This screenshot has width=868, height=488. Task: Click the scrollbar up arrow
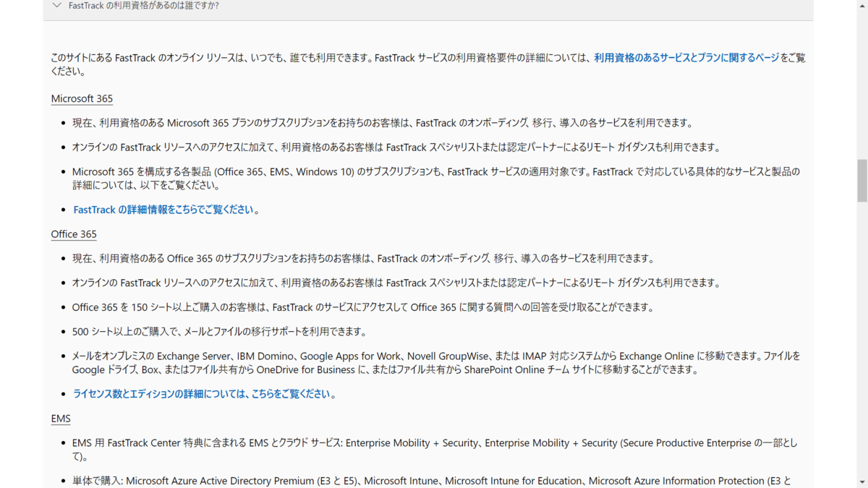tap(861, 6)
